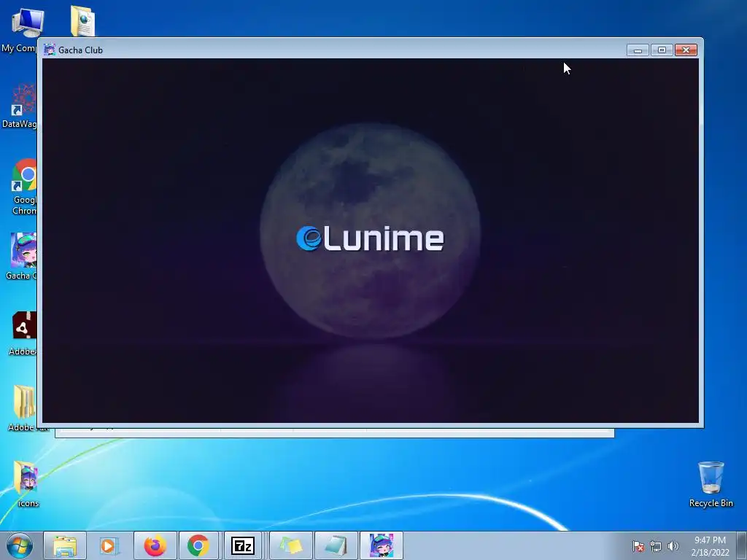Minimize the Gacha Club window

(638, 50)
